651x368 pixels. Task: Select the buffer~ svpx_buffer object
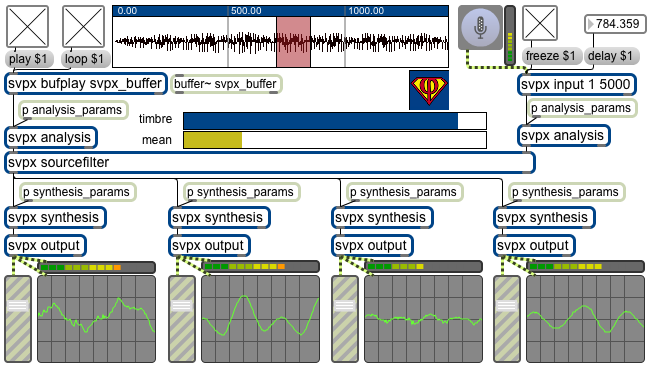[226, 84]
